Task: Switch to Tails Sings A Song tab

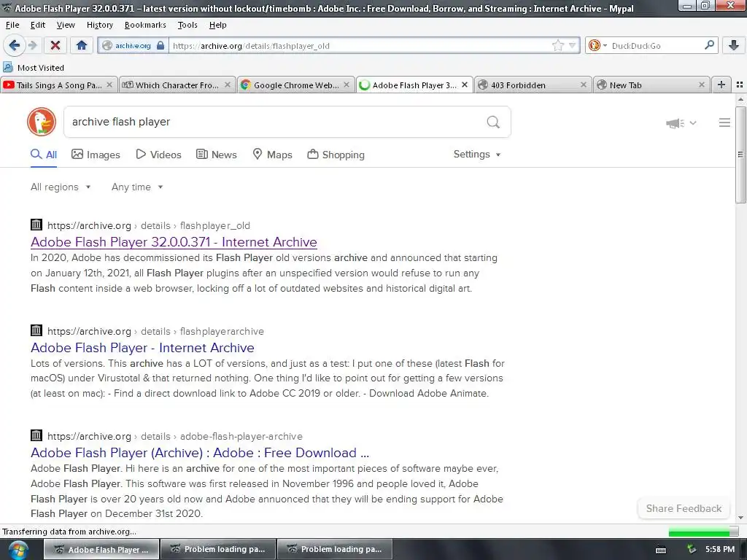Action: coord(58,85)
